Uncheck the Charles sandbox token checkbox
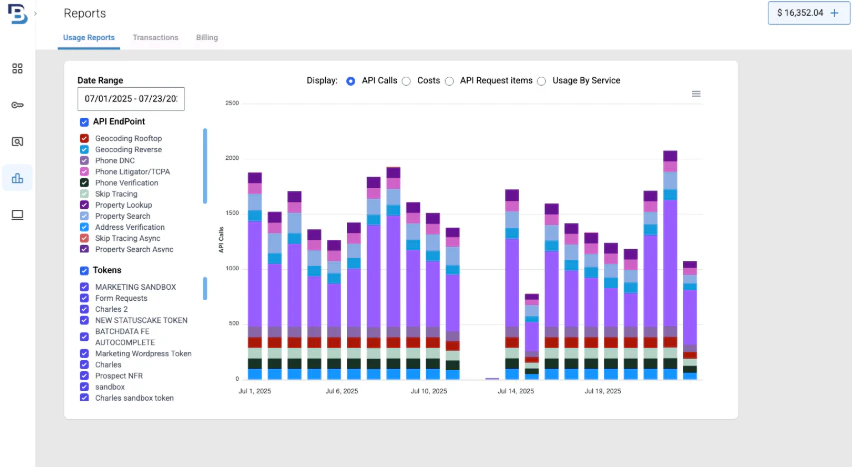852x467 pixels. click(x=84, y=398)
